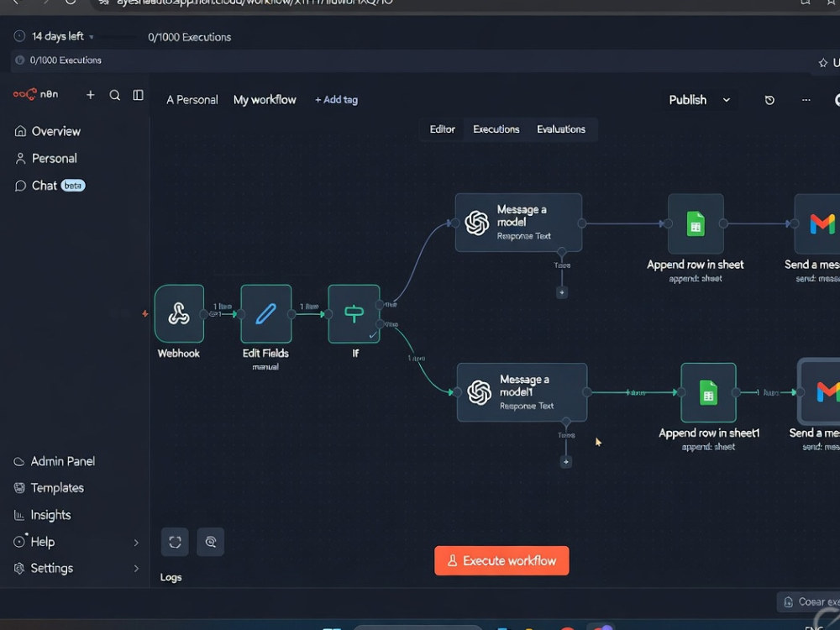Select the upper Gmail Send a message node
Image resolution: width=840 pixels, height=630 pixels.
click(818, 223)
